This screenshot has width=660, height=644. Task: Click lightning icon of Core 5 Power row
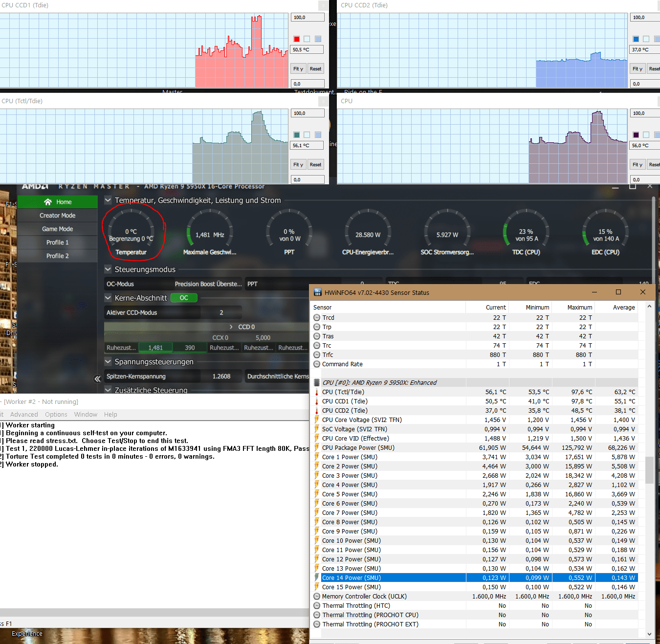[317, 494]
